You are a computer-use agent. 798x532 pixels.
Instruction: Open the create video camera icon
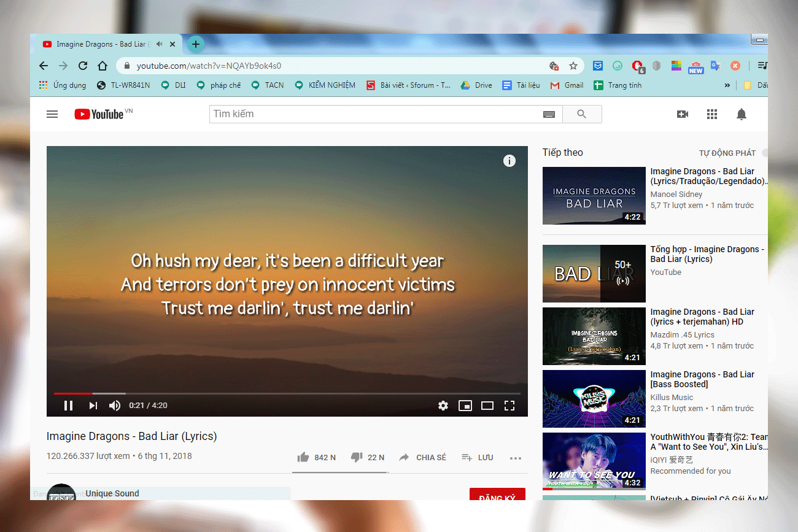coord(682,114)
